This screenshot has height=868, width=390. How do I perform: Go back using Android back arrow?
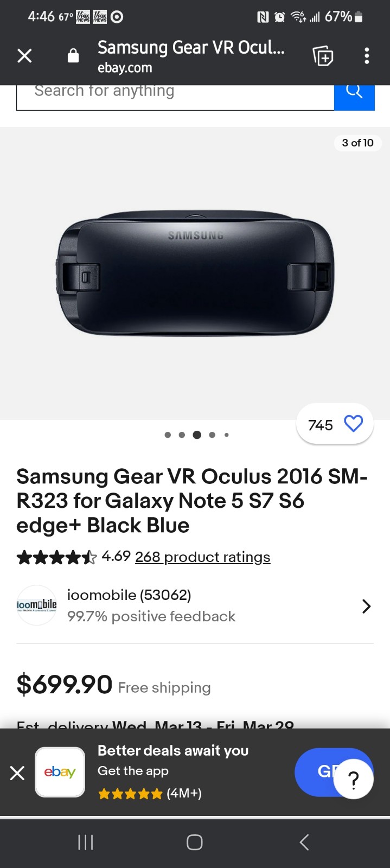click(x=304, y=843)
